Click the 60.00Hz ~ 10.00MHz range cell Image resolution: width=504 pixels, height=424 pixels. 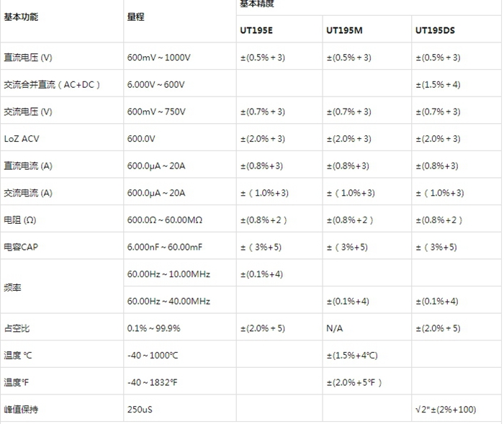click(168, 274)
